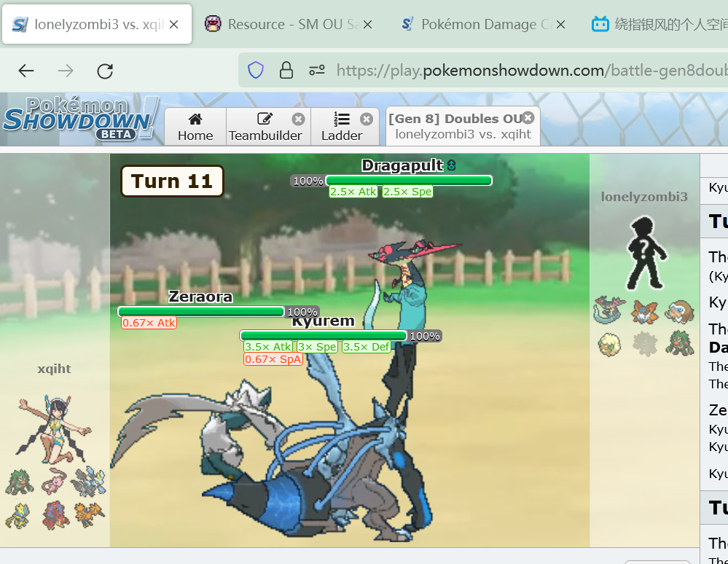Open the Teambuilder tab

265,127
